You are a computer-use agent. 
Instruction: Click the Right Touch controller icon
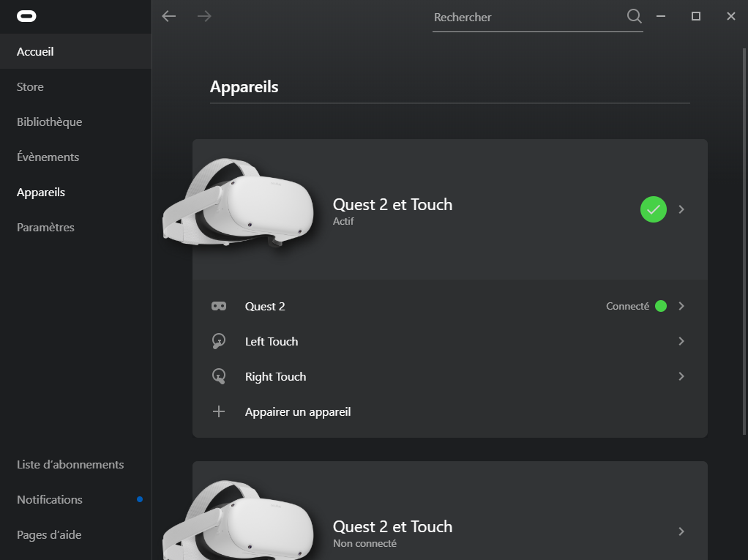pos(219,377)
